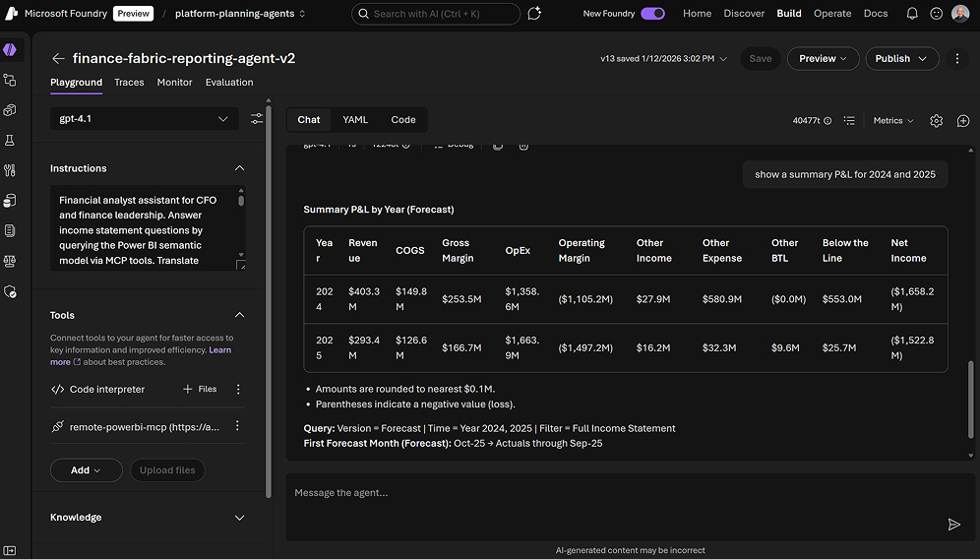Open the workflows icon in left sidebar
The width and height of the screenshot is (980, 560).
tap(10, 80)
